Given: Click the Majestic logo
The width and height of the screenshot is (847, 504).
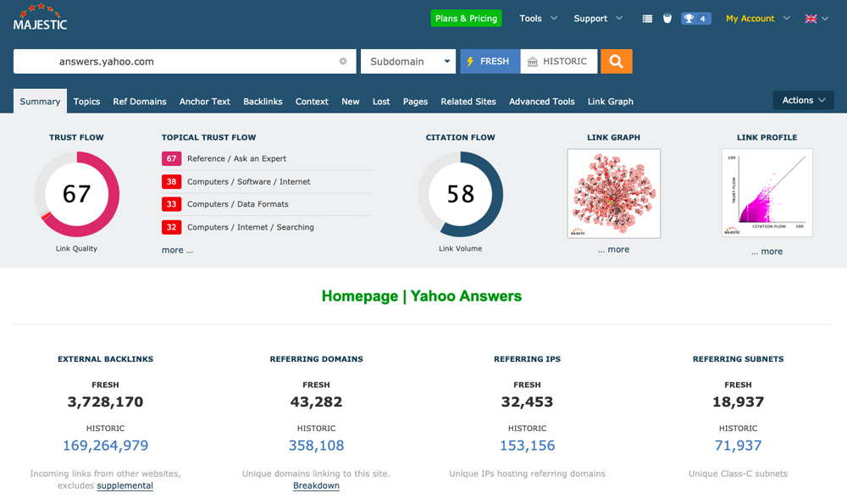Looking at the screenshot, I should point(40,18).
